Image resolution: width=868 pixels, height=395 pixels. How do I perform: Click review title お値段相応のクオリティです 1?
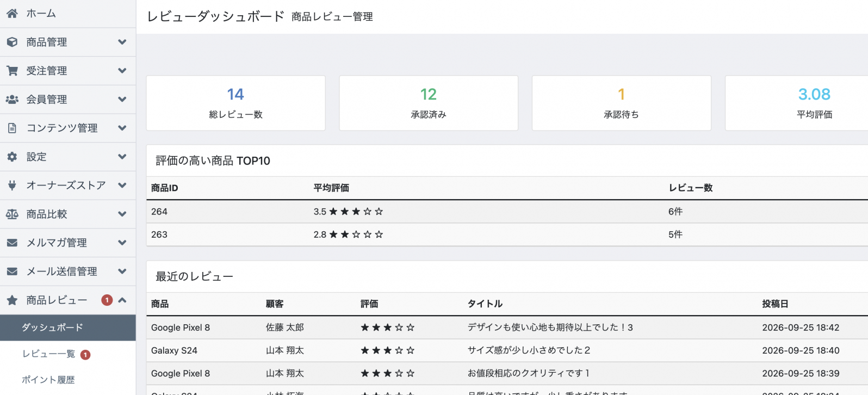click(x=529, y=373)
